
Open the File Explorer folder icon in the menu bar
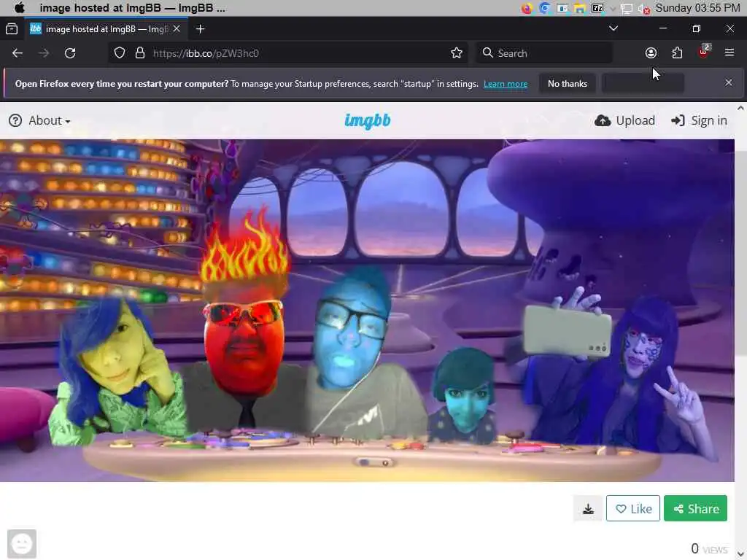579,9
